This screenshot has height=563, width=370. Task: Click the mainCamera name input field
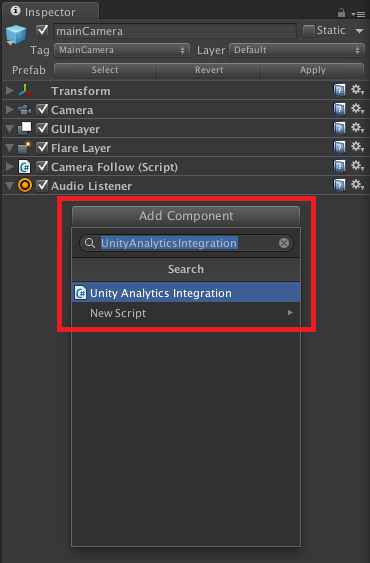175,31
